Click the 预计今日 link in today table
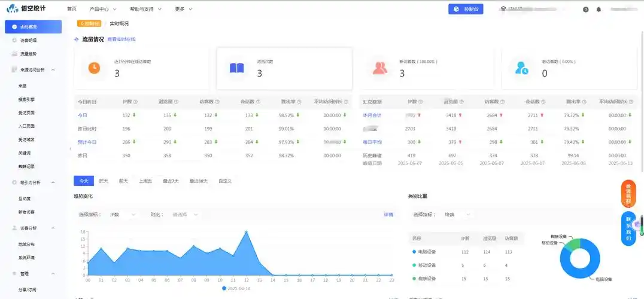This screenshot has width=644, height=299. tap(87, 142)
